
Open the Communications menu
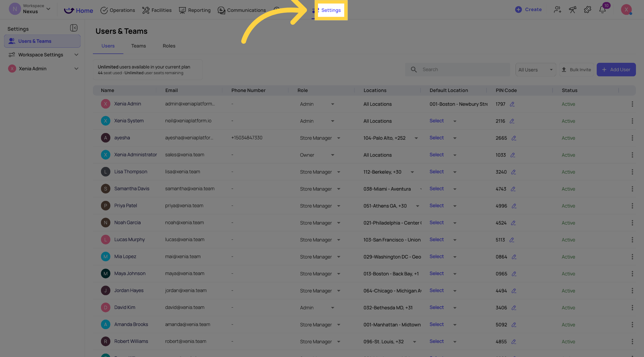[x=241, y=10]
